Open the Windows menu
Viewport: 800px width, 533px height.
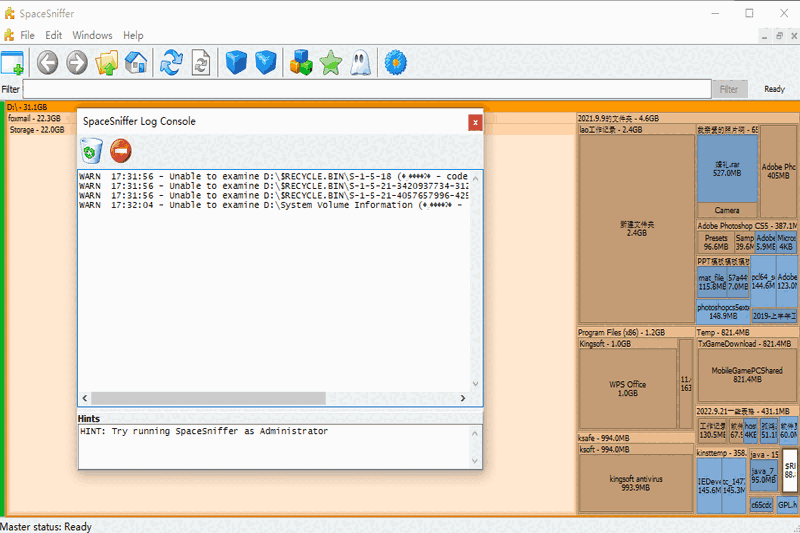93,35
